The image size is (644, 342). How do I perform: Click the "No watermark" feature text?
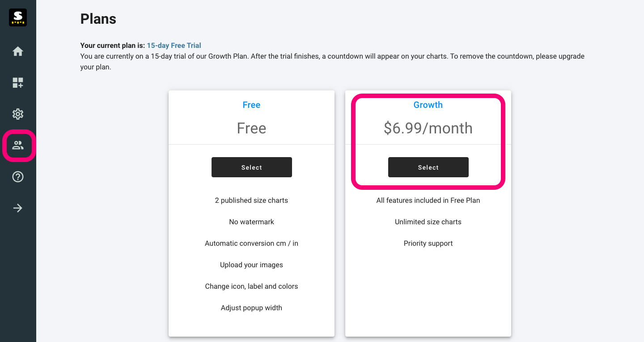coord(251,222)
